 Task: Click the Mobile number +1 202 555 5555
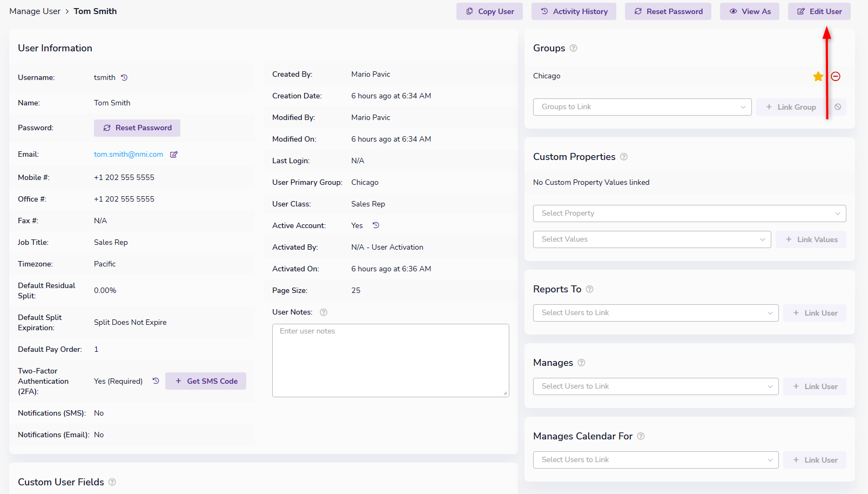point(124,177)
